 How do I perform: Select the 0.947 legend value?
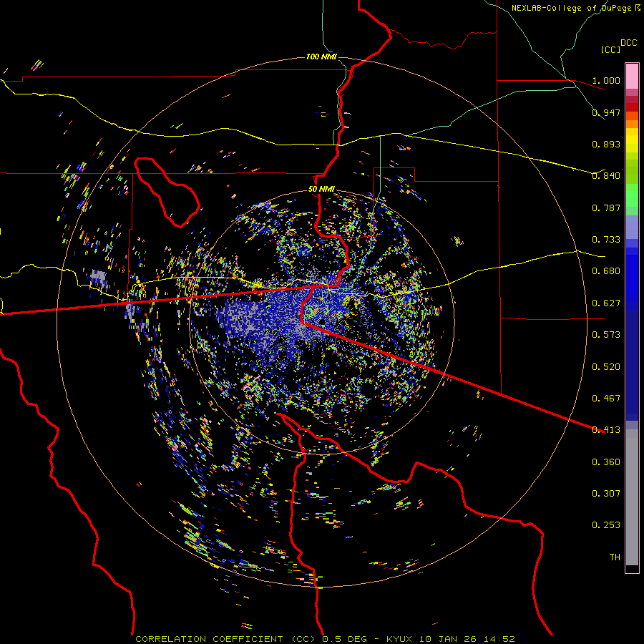coord(606,112)
